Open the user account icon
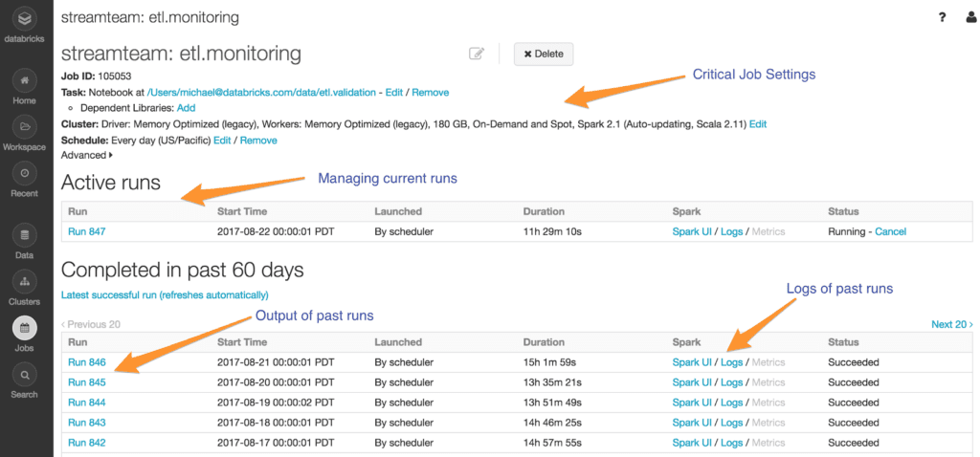Viewport: 980px width, 457px height. (x=970, y=17)
